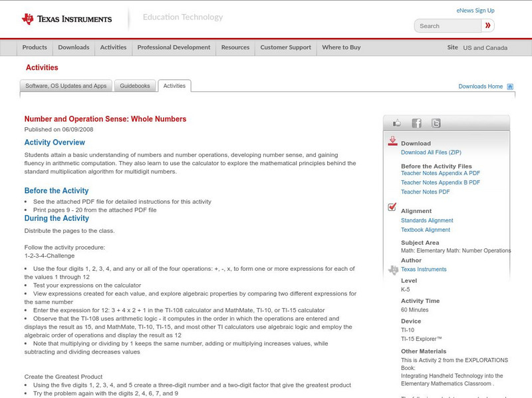Open Texas Instruments author link

[x=424, y=270]
